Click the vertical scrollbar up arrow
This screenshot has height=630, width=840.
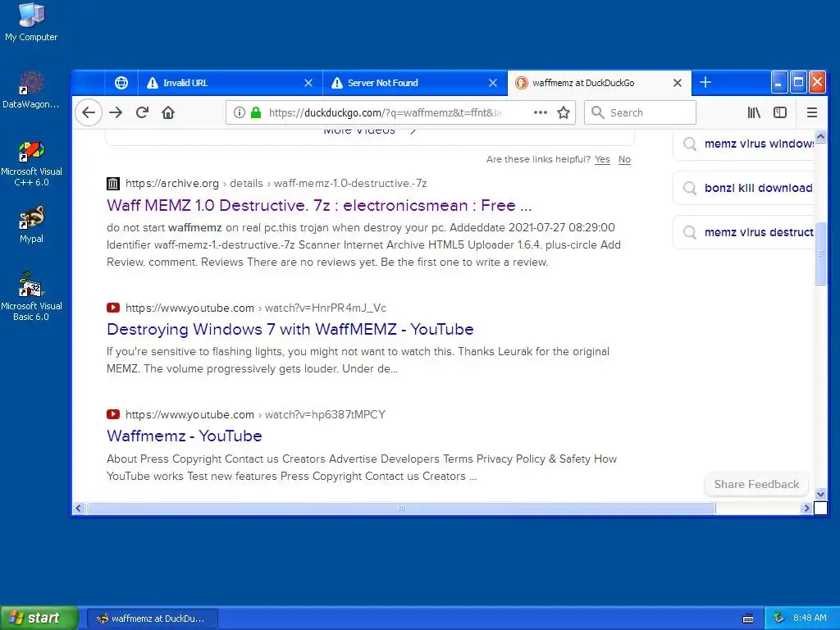pyautogui.click(x=820, y=136)
